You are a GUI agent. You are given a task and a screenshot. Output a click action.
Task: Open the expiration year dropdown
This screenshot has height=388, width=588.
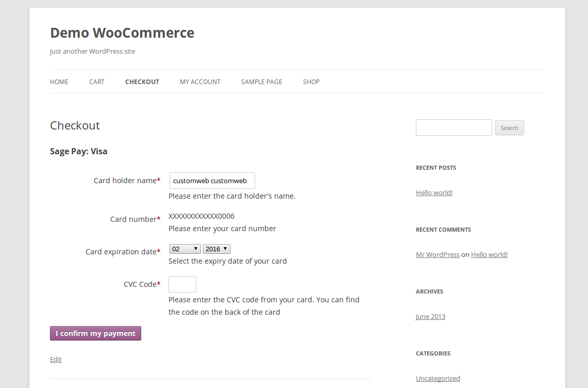[x=216, y=249]
